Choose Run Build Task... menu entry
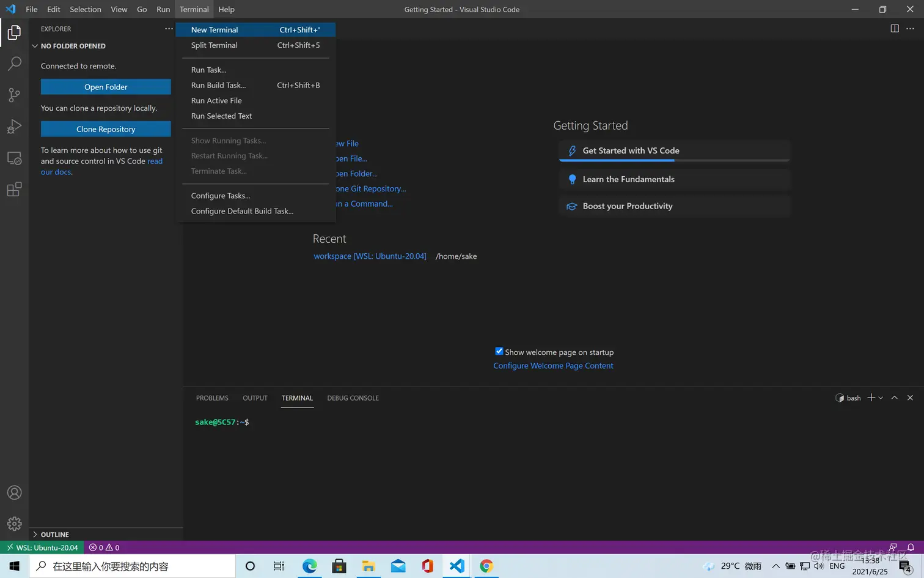The image size is (924, 578). pos(255,85)
